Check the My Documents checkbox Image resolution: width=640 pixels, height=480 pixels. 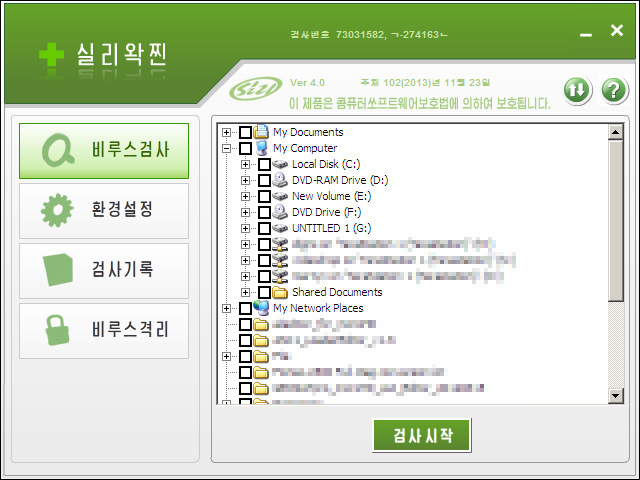(245, 132)
